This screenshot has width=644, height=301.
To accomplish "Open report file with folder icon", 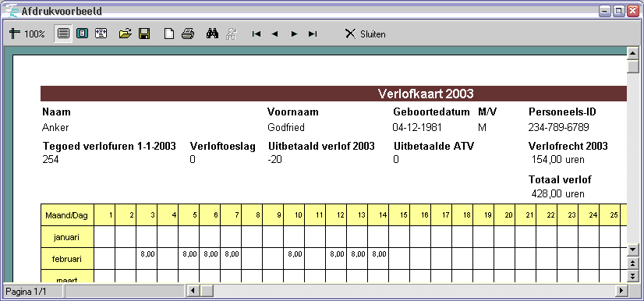I will click(x=126, y=34).
